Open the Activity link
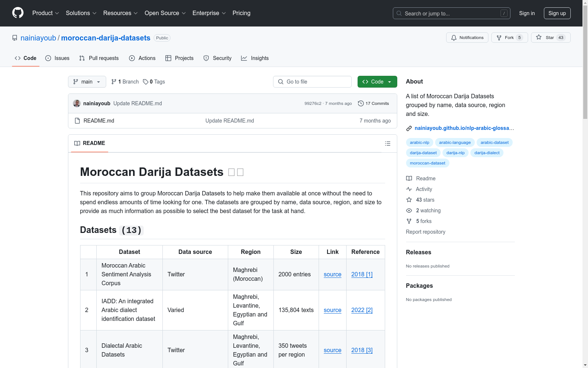 tap(419, 189)
